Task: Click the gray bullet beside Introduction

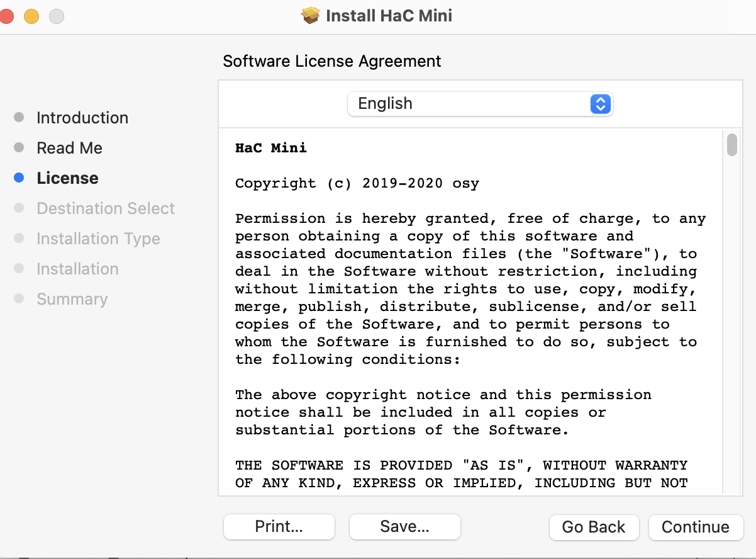Action: [19, 118]
